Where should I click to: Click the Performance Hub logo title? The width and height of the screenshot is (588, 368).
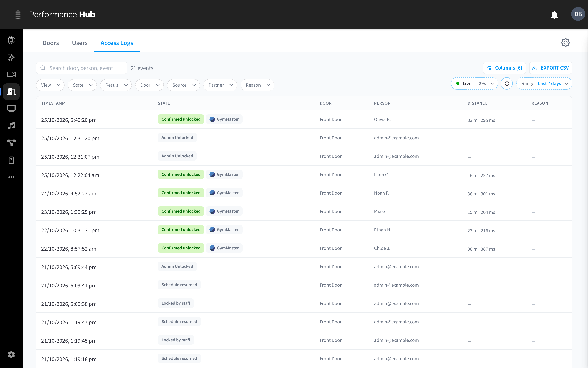[62, 15]
